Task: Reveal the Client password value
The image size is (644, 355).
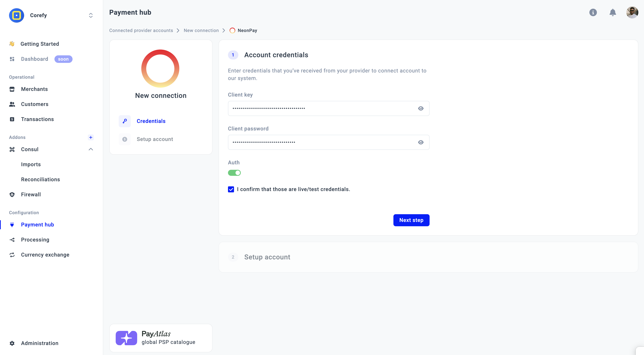Action: pyautogui.click(x=421, y=142)
